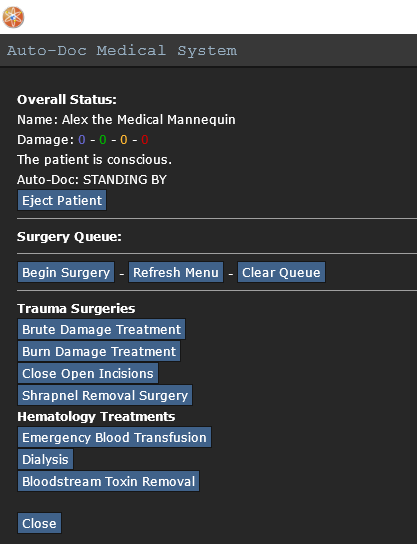Click the orange atom application icon

click(x=14, y=17)
